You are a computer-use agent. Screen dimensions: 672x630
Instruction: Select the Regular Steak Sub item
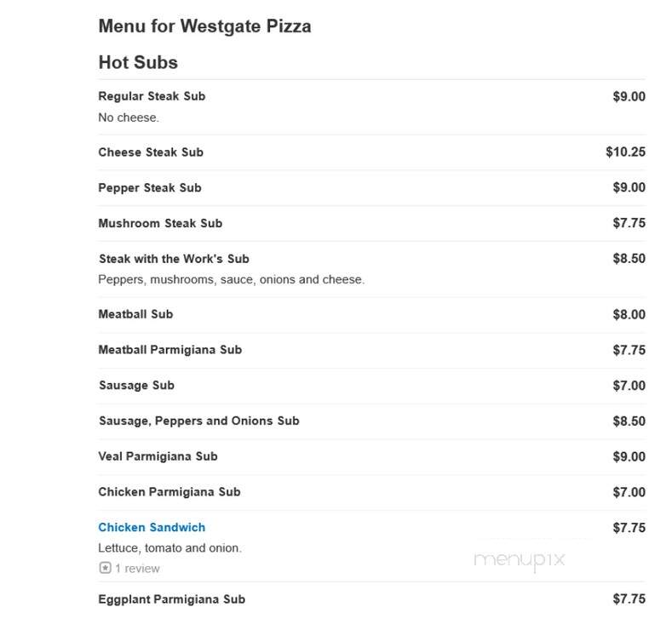[152, 96]
